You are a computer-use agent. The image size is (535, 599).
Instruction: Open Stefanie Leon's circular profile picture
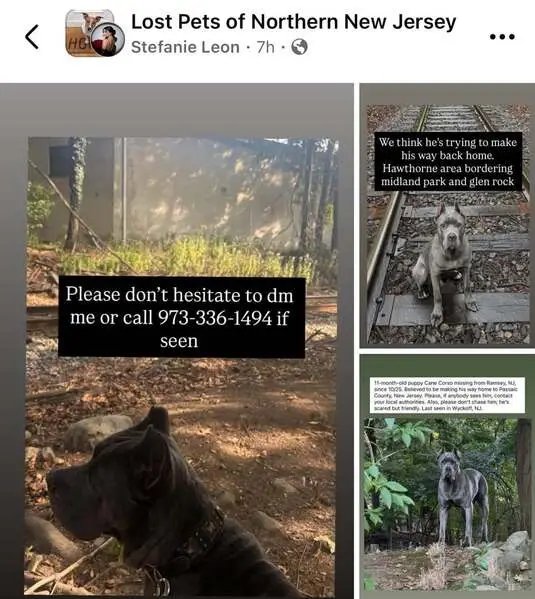pos(108,40)
